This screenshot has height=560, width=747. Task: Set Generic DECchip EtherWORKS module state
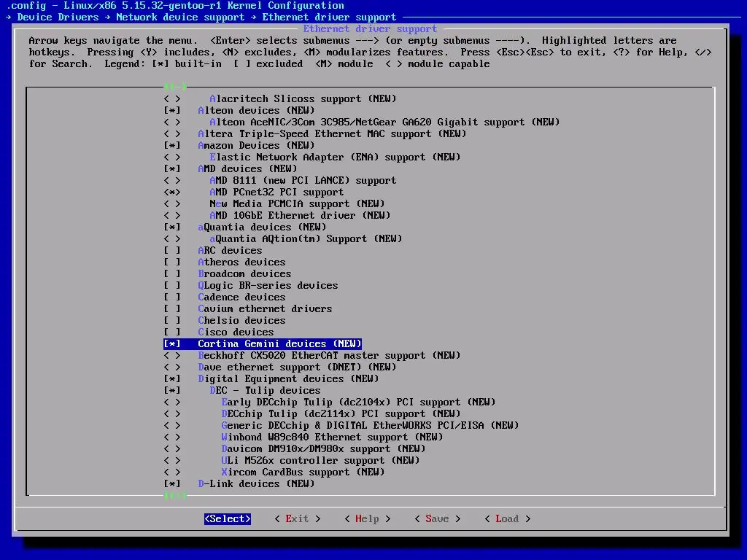172,425
